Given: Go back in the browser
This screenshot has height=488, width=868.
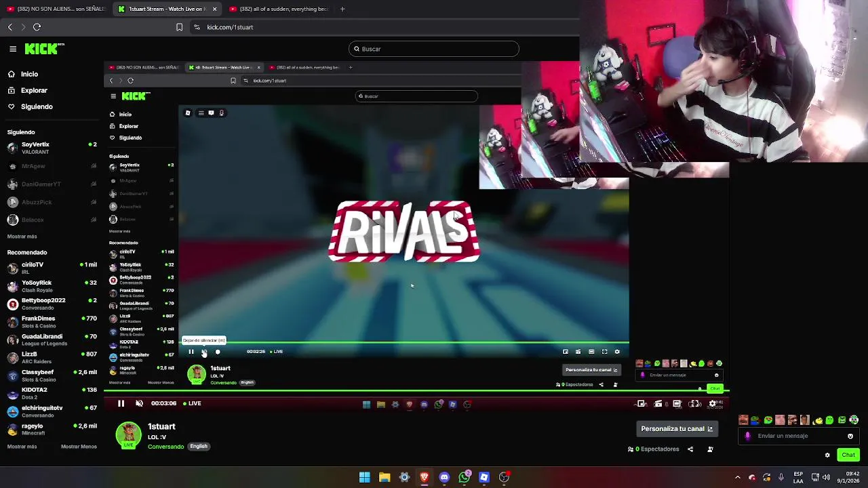Looking at the screenshot, I should (x=10, y=27).
